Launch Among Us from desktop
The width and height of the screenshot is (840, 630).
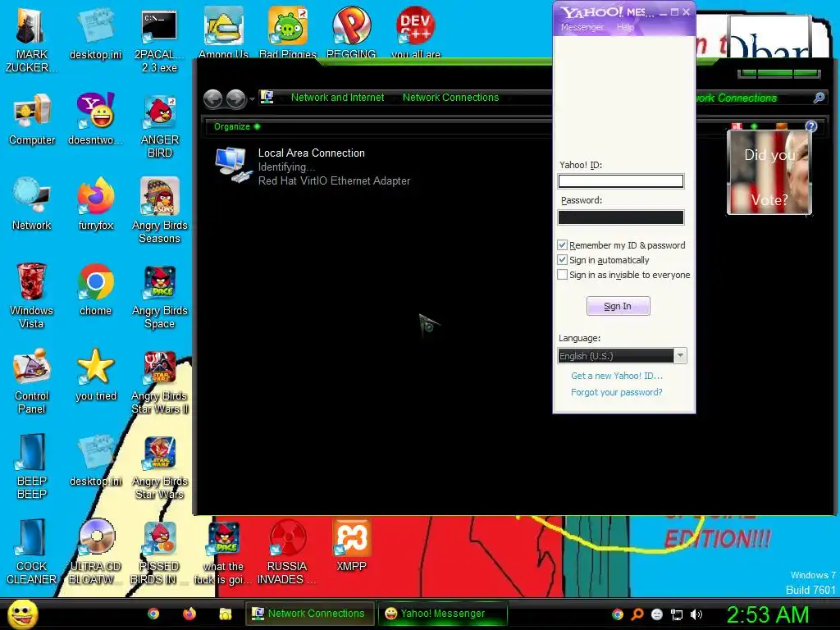223,33
